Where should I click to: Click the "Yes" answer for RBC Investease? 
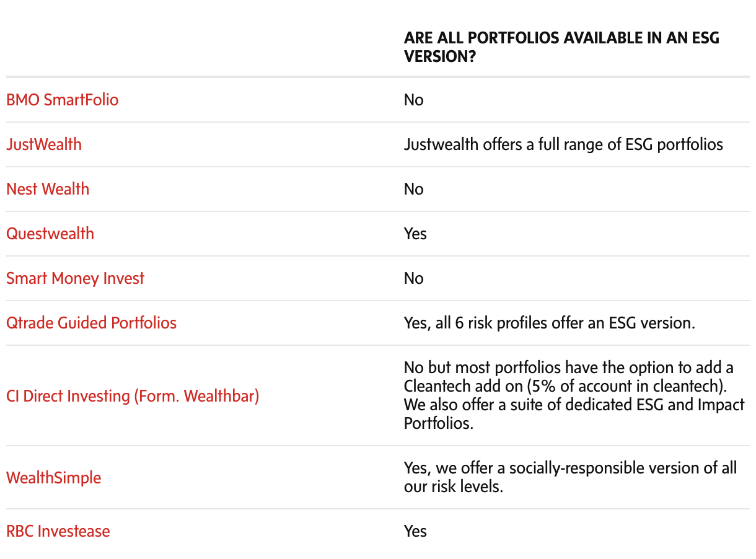pyautogui.click(x=415, y=531)
